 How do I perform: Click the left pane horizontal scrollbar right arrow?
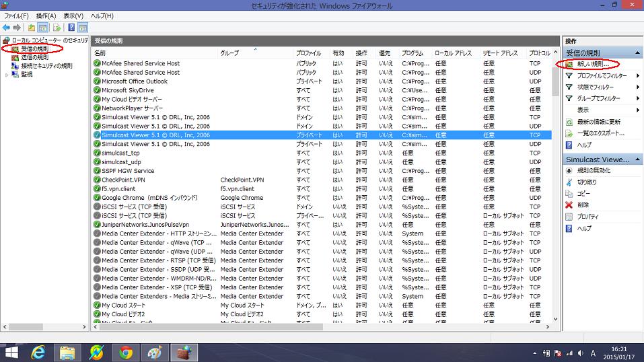[84, 327]
